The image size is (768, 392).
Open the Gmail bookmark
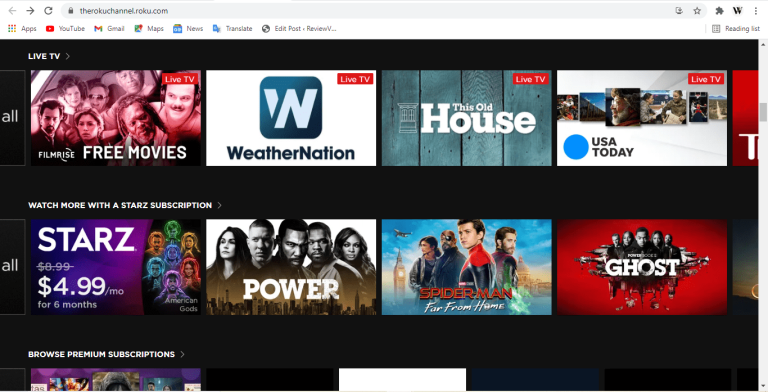109,28
